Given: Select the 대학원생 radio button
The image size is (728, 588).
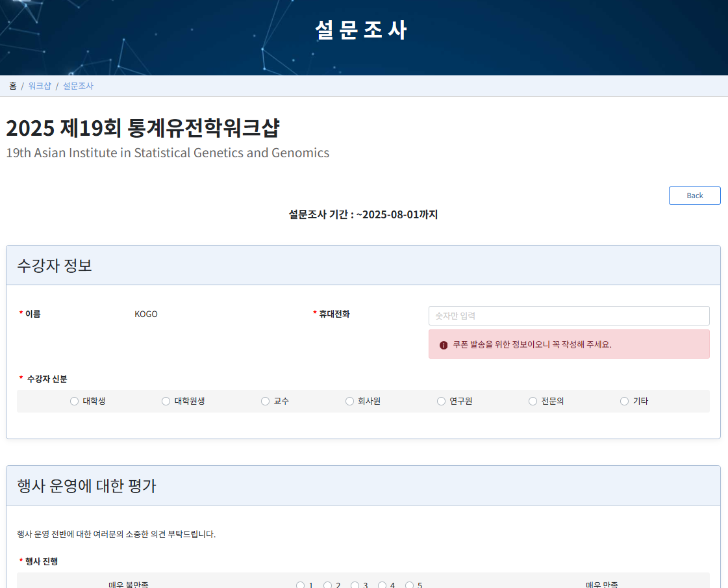Looking at the screenshot, I should (166, 402).
